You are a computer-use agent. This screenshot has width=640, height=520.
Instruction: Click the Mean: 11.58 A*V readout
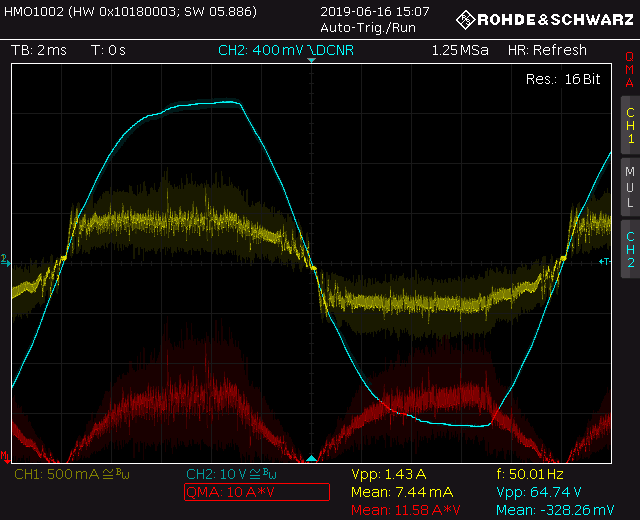coord(406,510)
